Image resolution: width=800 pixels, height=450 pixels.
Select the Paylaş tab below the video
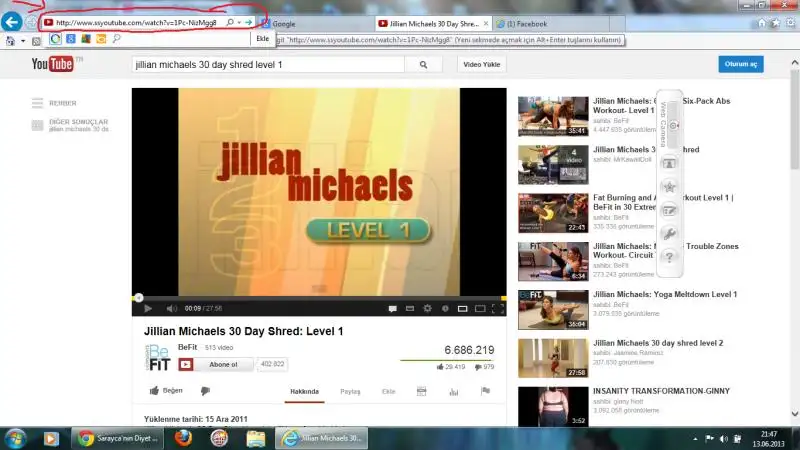tap(350, 391)
